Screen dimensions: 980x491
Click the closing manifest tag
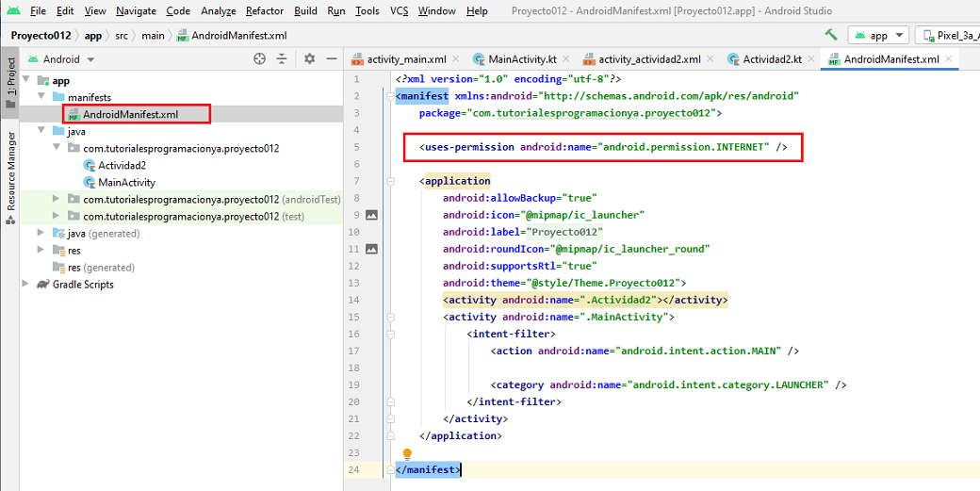(x=428, y=469)
